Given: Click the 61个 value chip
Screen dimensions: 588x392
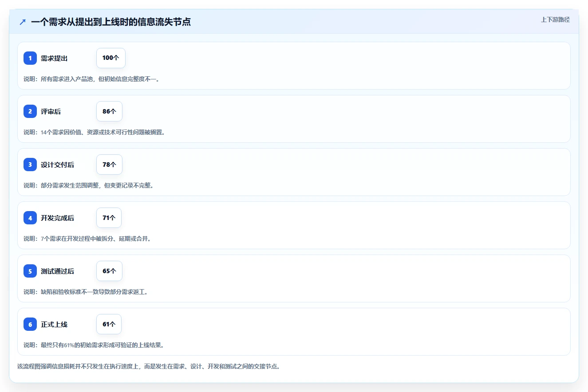Looking at the screenshot, I should tap(109, 324).
